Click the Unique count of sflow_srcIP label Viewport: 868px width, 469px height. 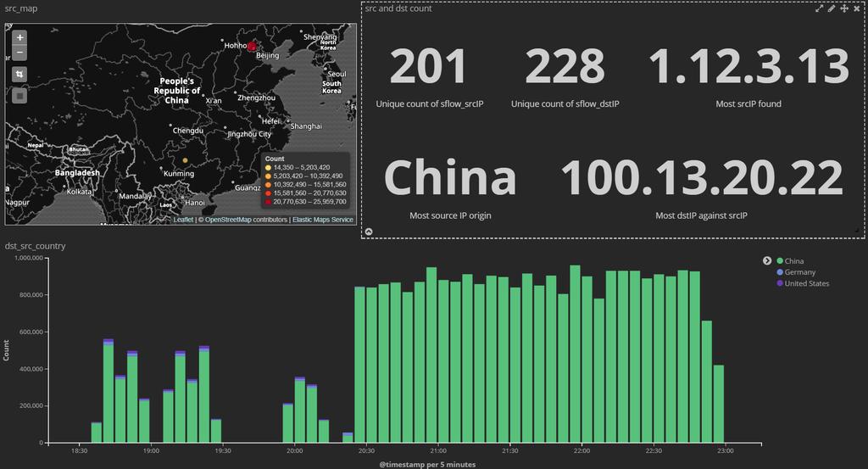tap(430, 103)
